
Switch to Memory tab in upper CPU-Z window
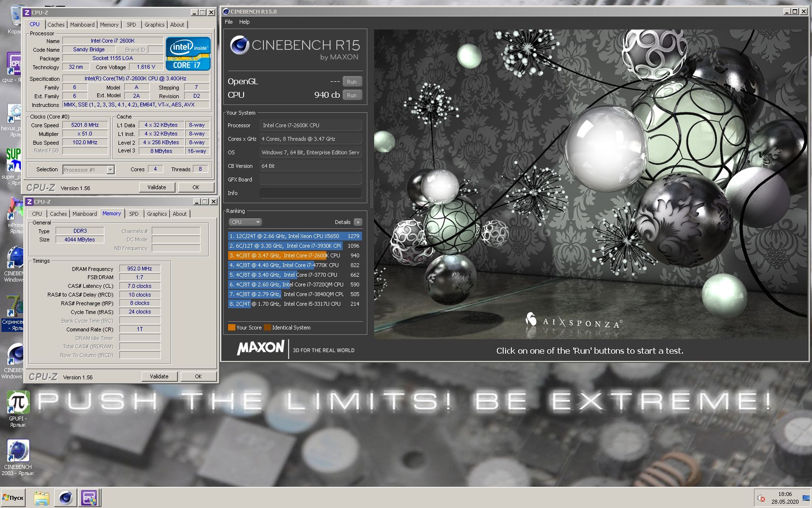click(x=109, y=25)
